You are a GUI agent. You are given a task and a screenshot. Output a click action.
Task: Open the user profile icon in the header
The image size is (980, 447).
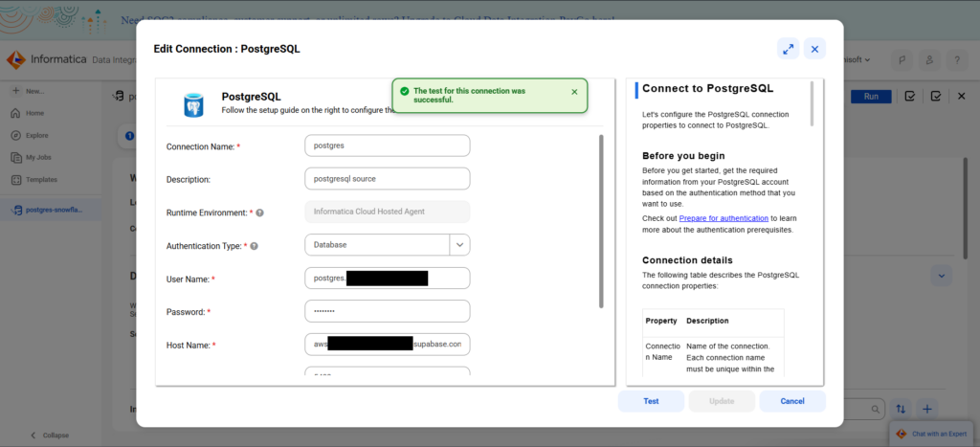coord(930,60)
